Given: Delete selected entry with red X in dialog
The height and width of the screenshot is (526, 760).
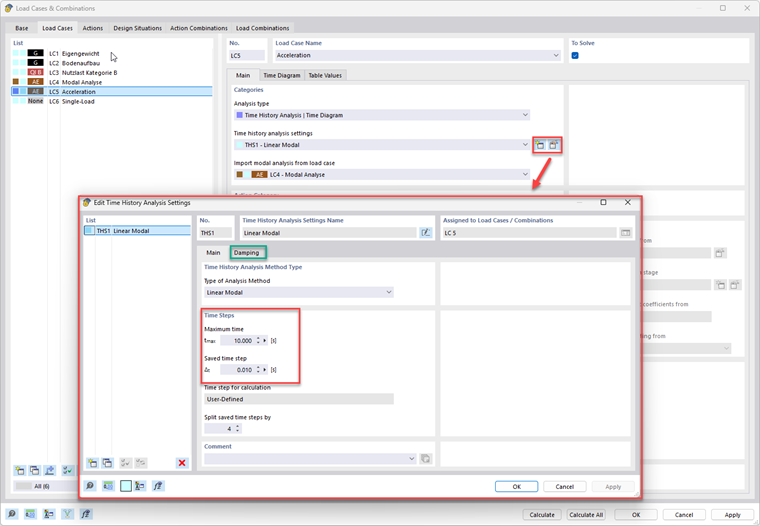Looking at the screenshot, I should tap(182, 463).
